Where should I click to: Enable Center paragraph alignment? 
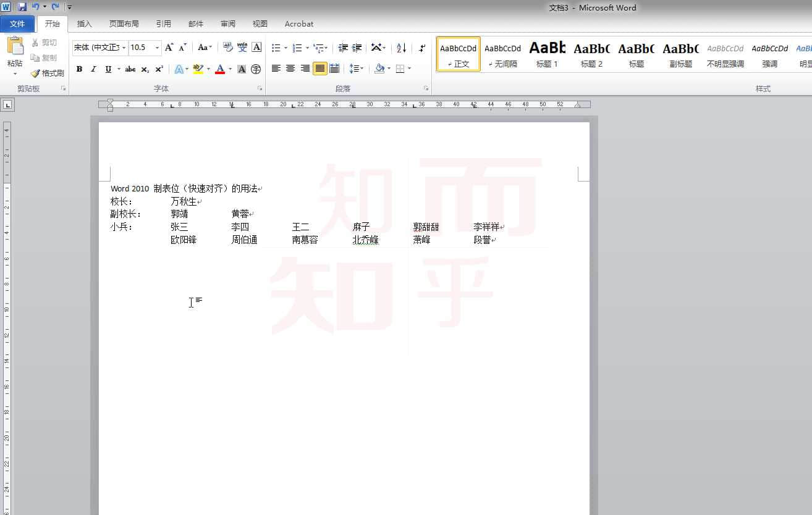pos(290,69)
